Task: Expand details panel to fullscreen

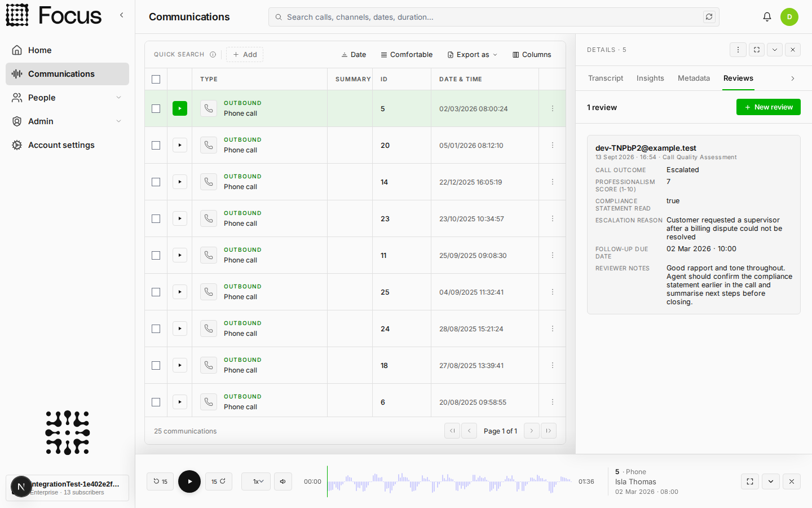Action: coord(757,50)
